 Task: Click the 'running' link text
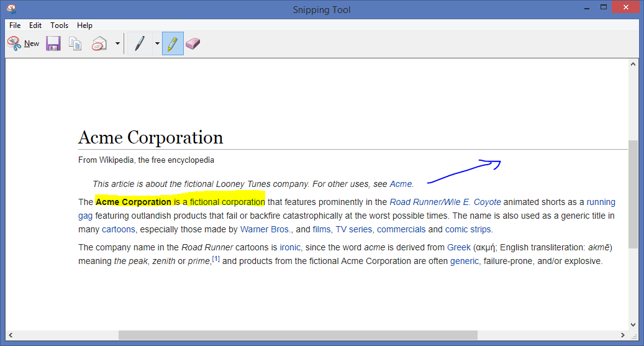click(601, 202)
